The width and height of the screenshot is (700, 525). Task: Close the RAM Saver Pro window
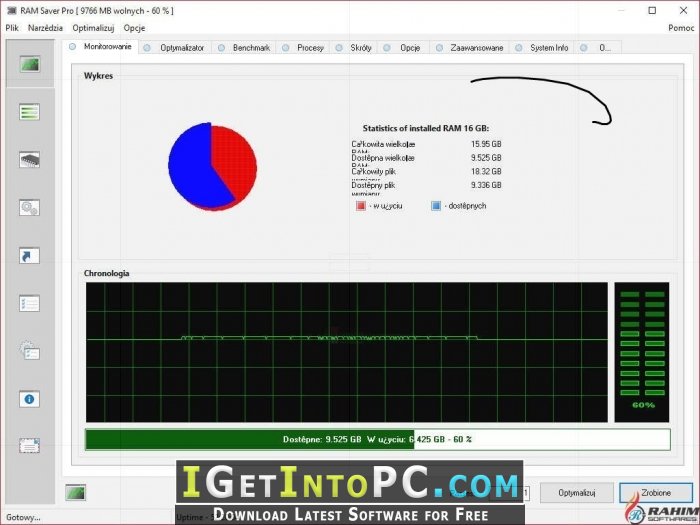point(683,10)
